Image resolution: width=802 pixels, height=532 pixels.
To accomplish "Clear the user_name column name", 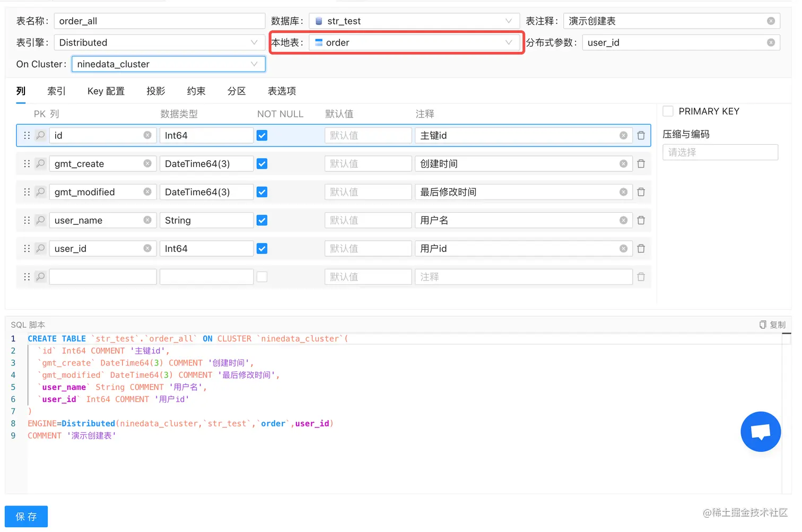I will pos(147,220).
